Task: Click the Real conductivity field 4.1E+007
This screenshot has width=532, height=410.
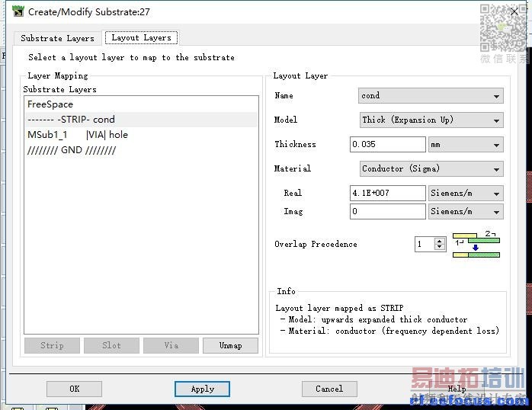Action: [x=388, y=194]
